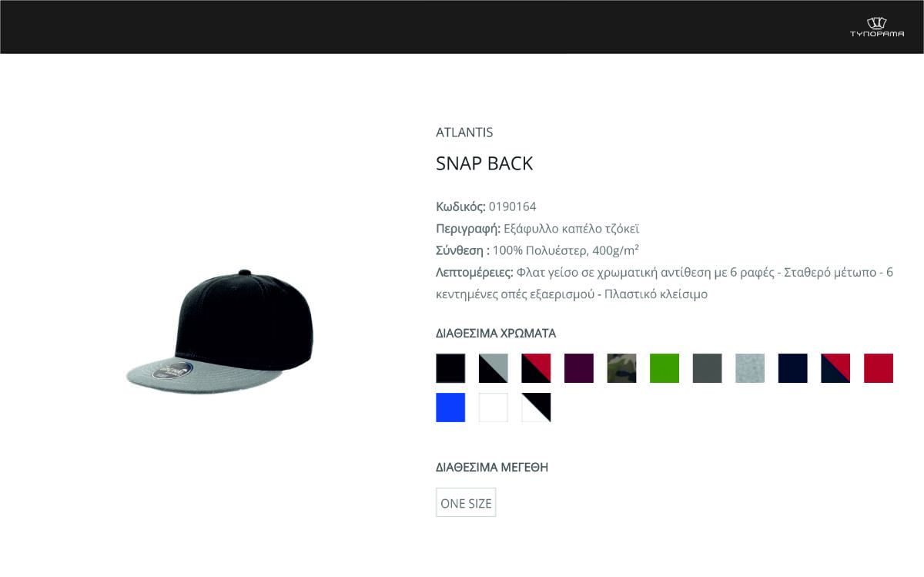924x577 pixels.
Task: Select the navy and red split swatch
Action: tap(835, 368)
